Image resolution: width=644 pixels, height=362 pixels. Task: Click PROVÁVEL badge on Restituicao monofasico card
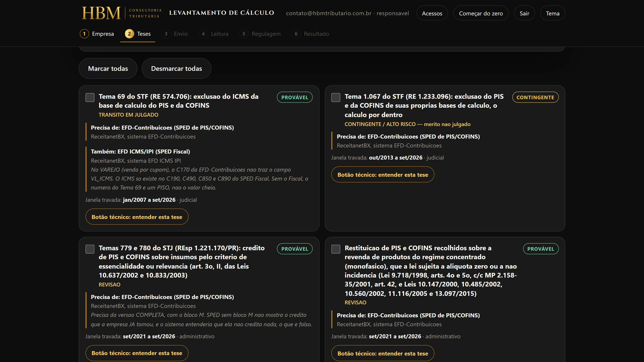(x=541, y=248)
